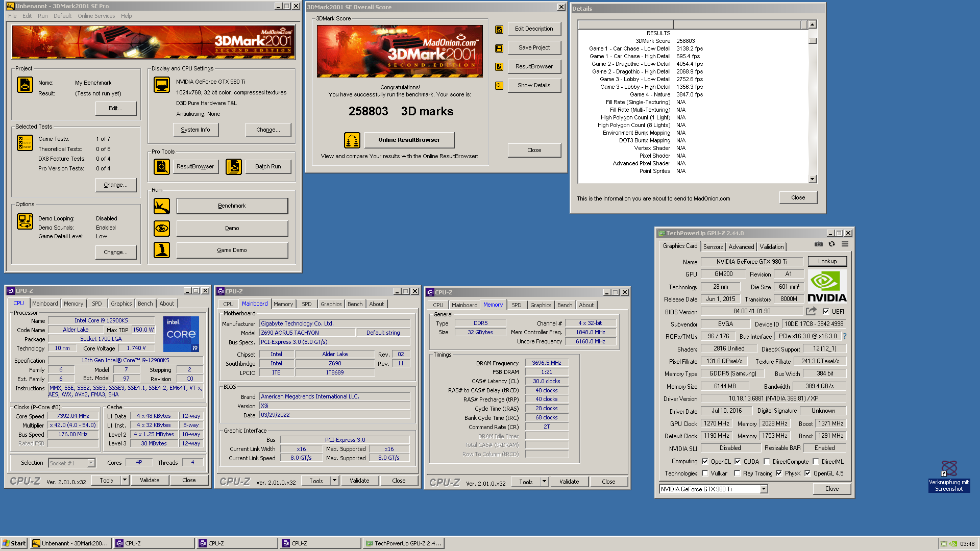
Task: Click the BIOS export share icon in GPU-Z
Action: [812, 311]
